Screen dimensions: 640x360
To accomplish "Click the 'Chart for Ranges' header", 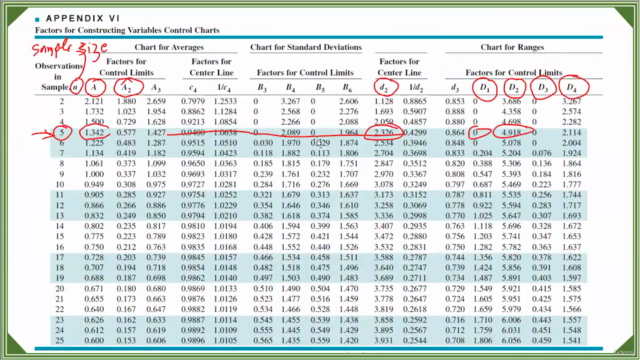I will [512, 47].
